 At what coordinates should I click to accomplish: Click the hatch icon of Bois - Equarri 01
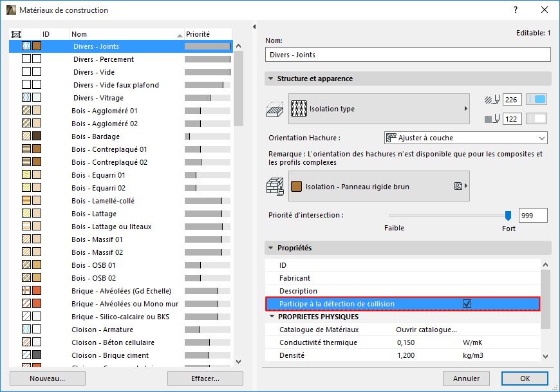tap(26, 174)
